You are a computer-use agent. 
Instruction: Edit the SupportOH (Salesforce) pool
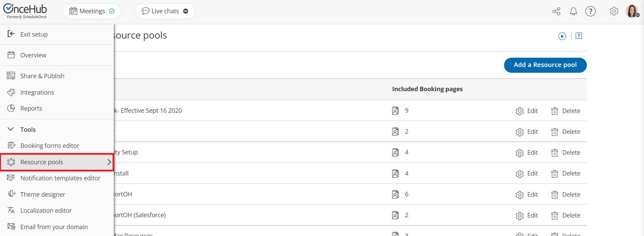tap(527, 216)
